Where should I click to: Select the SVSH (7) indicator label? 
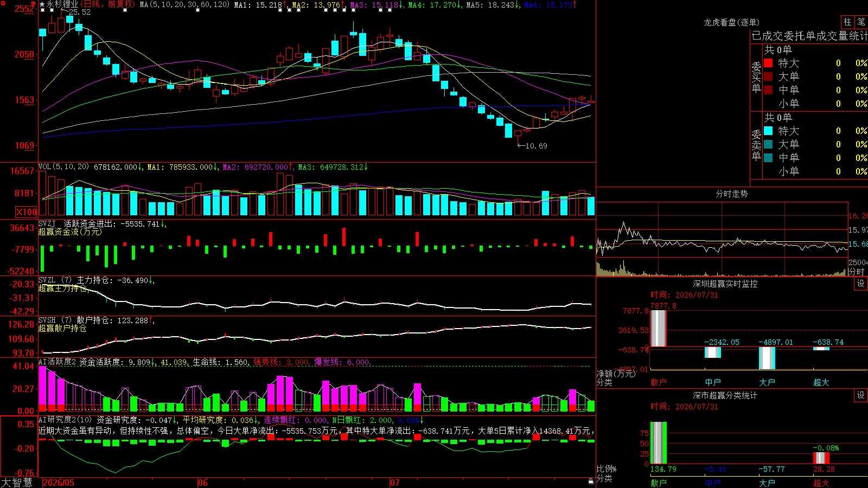click(x=55, y=320)
